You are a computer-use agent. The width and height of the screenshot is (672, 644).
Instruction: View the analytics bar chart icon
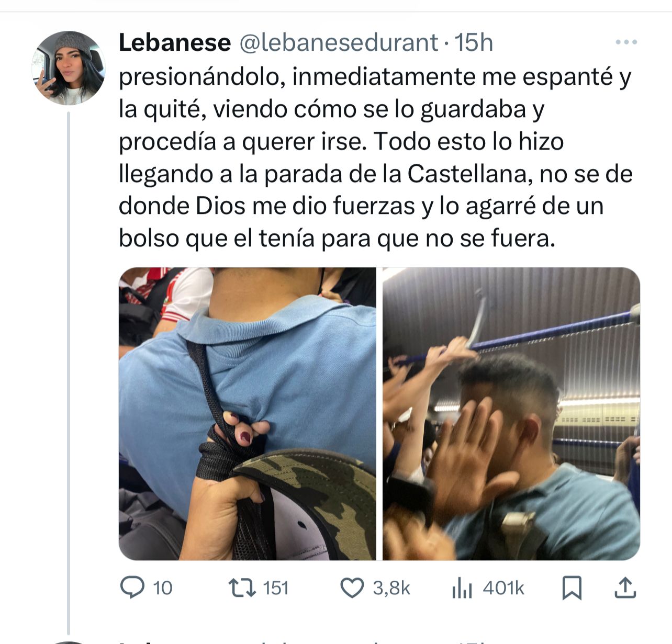pyautogui.click(x=462, y=589)
